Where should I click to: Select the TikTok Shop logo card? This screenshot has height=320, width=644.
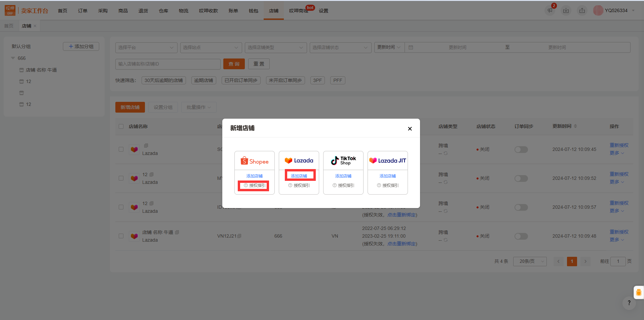coord(343,161)
